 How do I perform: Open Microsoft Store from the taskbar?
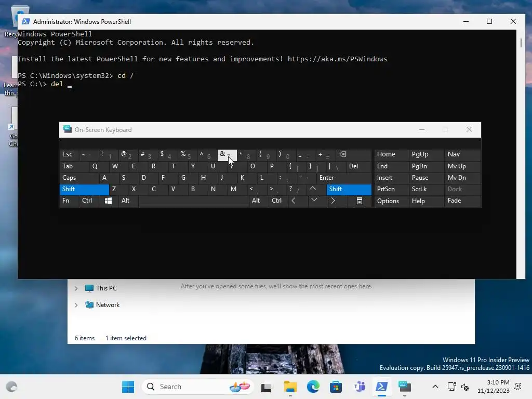pyautogui.click(x=336, y=387)
